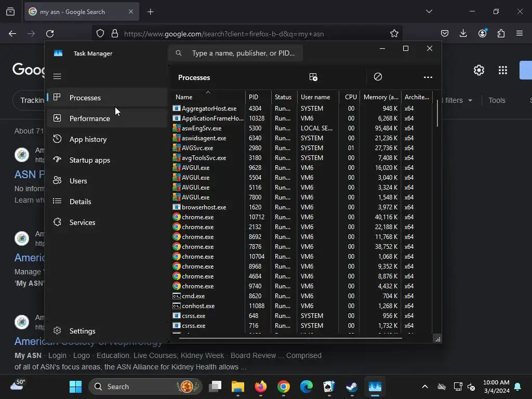Select the AggregatorHost.exe process row
This screenshot has height=399, width=532.
(x=302, y=109)
